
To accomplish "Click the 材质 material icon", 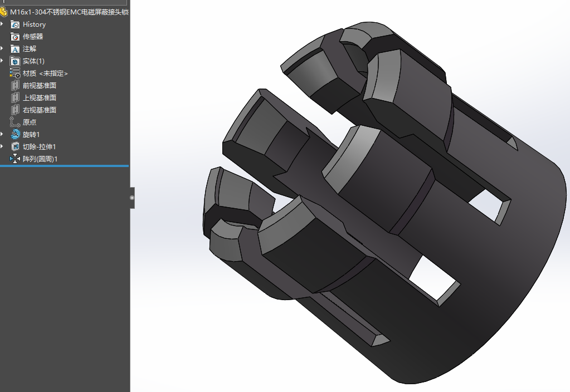I will click(15, 73).
